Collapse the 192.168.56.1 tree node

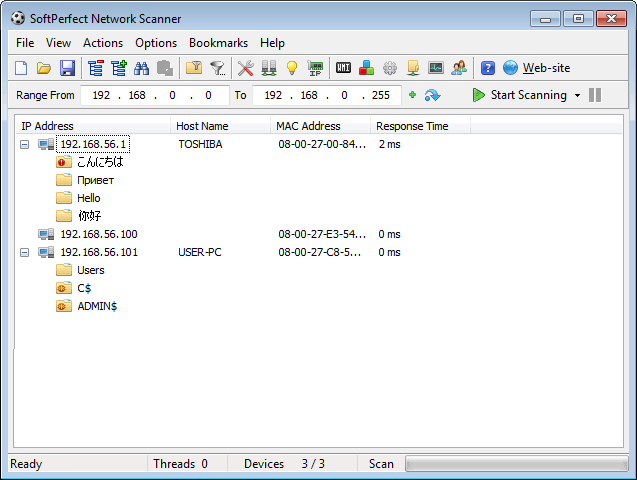(x=25, y=145)
